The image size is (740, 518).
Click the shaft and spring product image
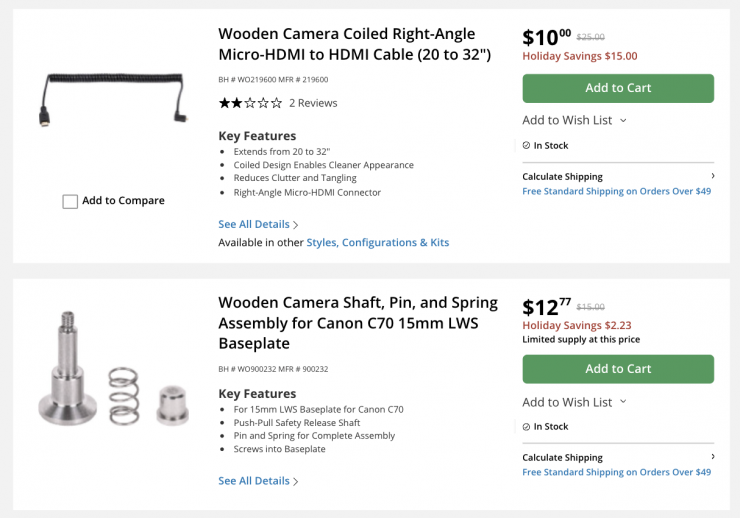point(113,370)
